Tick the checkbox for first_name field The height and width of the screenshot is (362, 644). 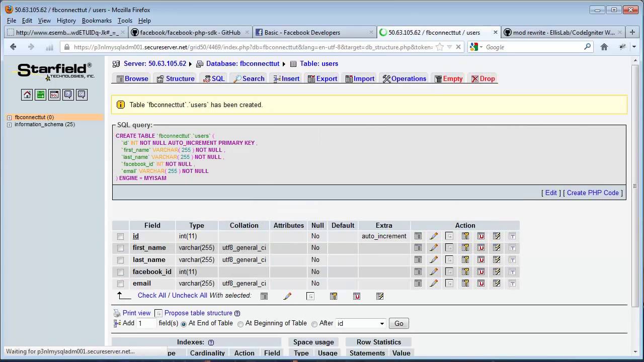tap(120, 248)
